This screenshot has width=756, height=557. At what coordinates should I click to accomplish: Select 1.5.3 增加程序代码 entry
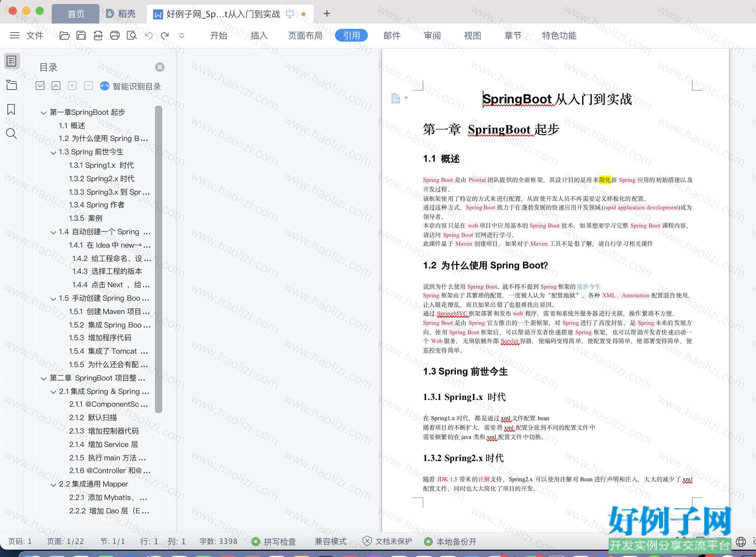(100, 338)
